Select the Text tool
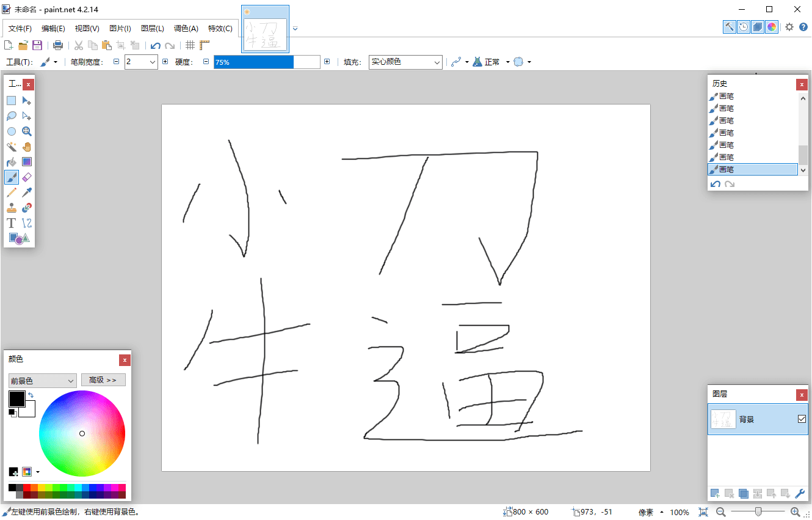 (x=11, y=222)
